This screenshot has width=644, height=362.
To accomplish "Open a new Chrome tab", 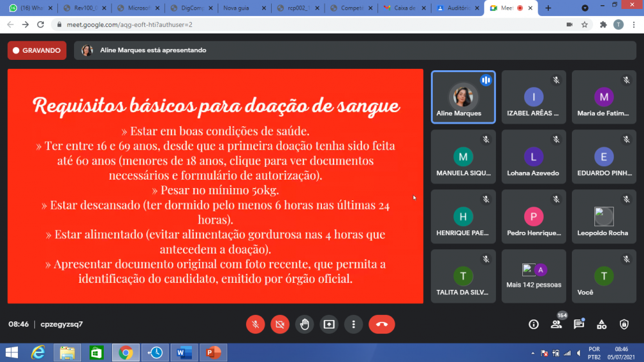I will [548, 8].
